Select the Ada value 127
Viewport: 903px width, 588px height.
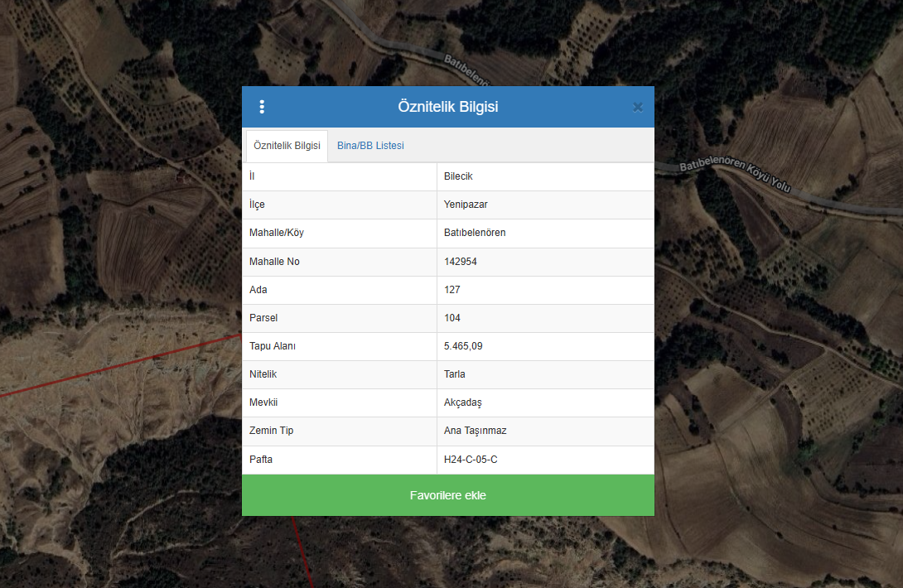point(452,290)
